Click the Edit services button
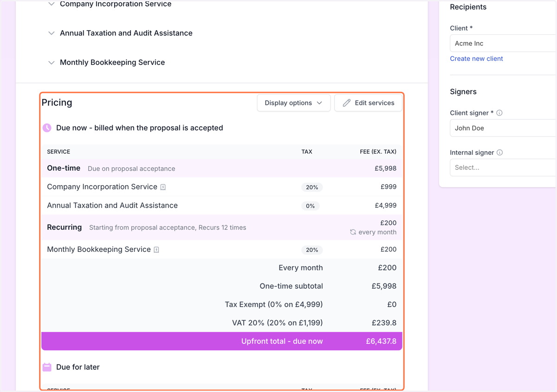The image size is (557, 392). tap(368, 103)
